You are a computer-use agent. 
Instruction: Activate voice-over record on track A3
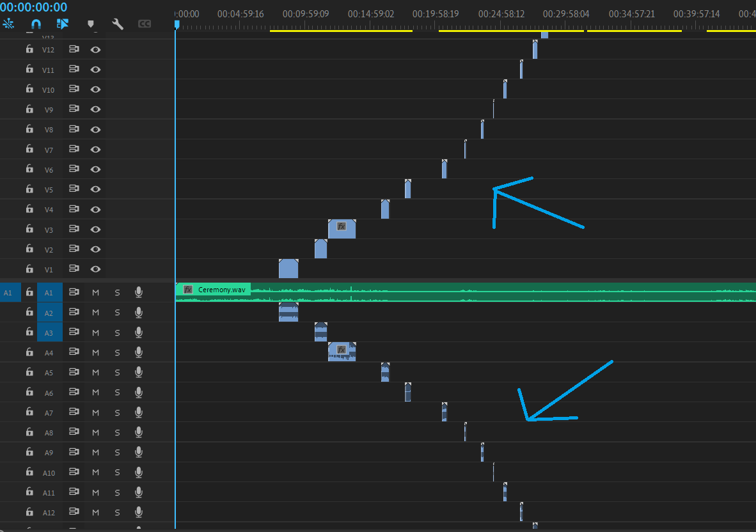pyautogui.click(x=138, y=332)
